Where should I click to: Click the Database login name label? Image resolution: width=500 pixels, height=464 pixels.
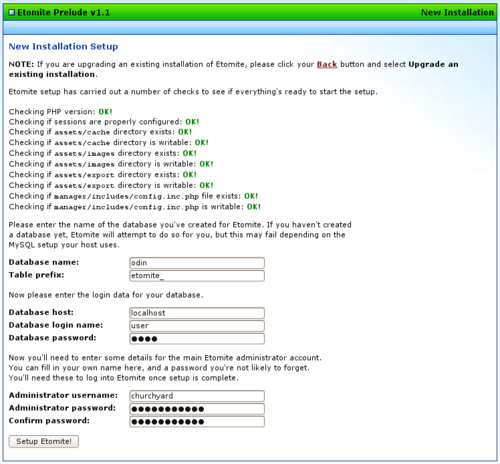point(56,325)
